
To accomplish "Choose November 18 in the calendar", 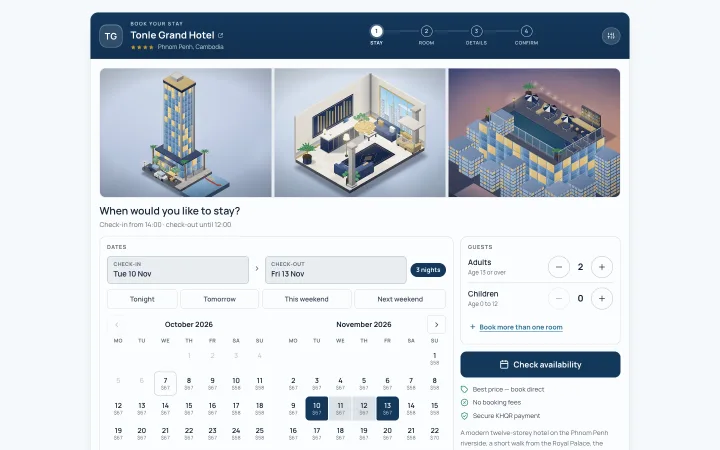I will coord(340,433).
